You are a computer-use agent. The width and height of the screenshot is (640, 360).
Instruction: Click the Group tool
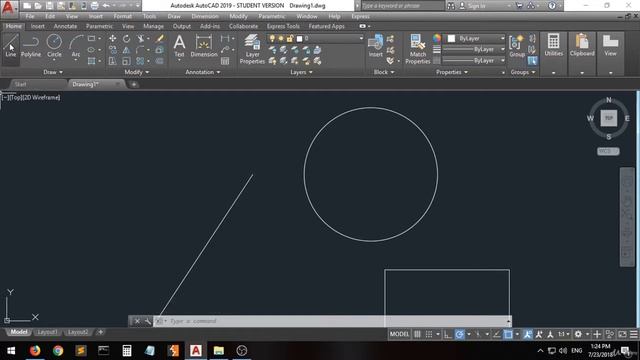coord(516,46)
